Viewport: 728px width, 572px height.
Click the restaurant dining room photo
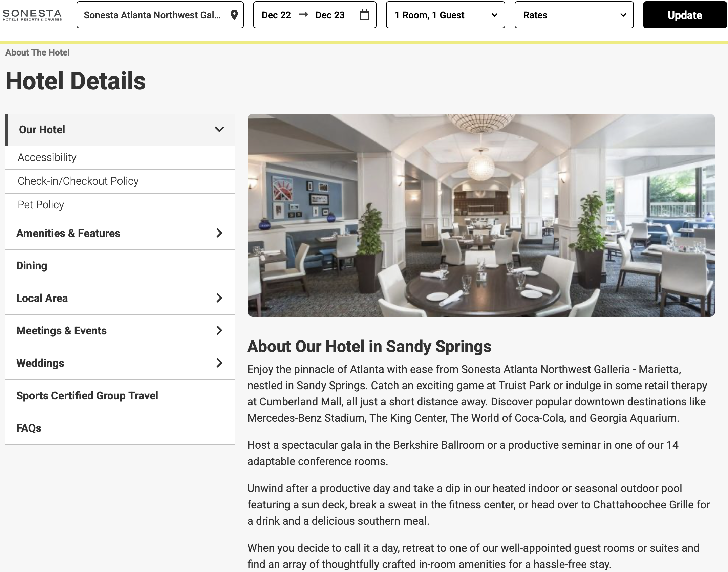[481, 215]
